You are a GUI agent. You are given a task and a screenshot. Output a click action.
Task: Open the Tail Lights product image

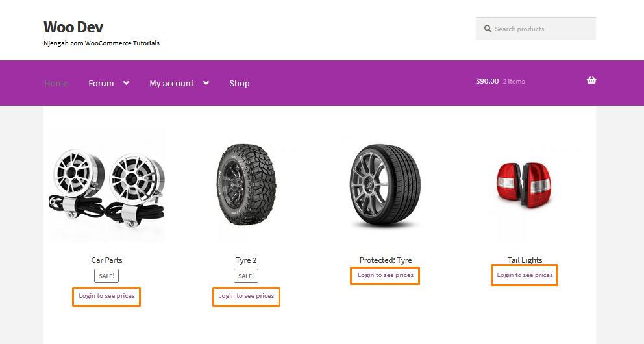[525, 184]
